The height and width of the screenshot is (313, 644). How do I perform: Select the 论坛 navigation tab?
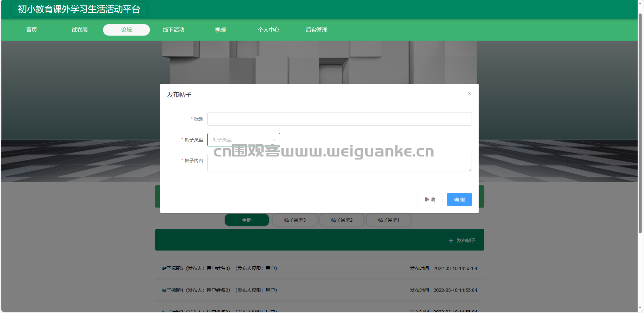[x=126, y=30]
